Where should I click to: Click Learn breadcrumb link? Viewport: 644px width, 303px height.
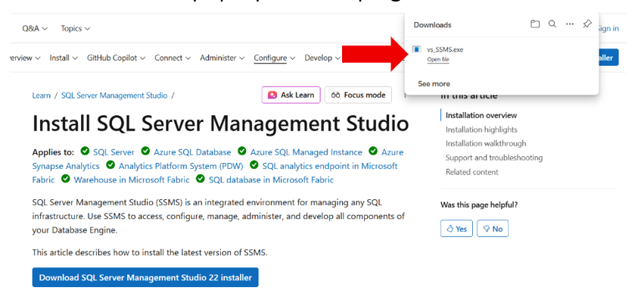click(41, 95)
